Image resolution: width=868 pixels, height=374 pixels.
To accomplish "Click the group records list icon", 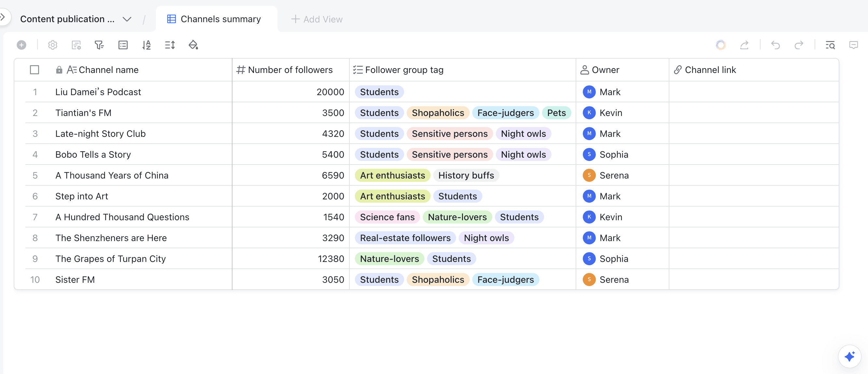I will 123,45.
